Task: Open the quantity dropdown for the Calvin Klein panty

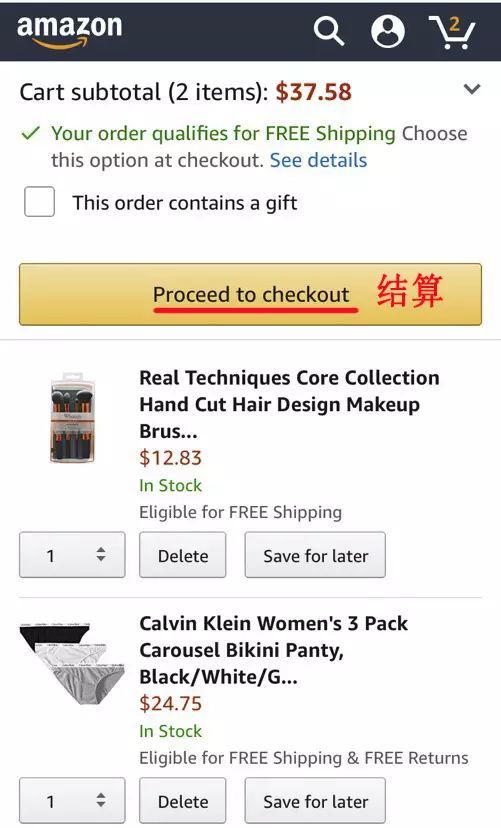Action: coord(72,800)
